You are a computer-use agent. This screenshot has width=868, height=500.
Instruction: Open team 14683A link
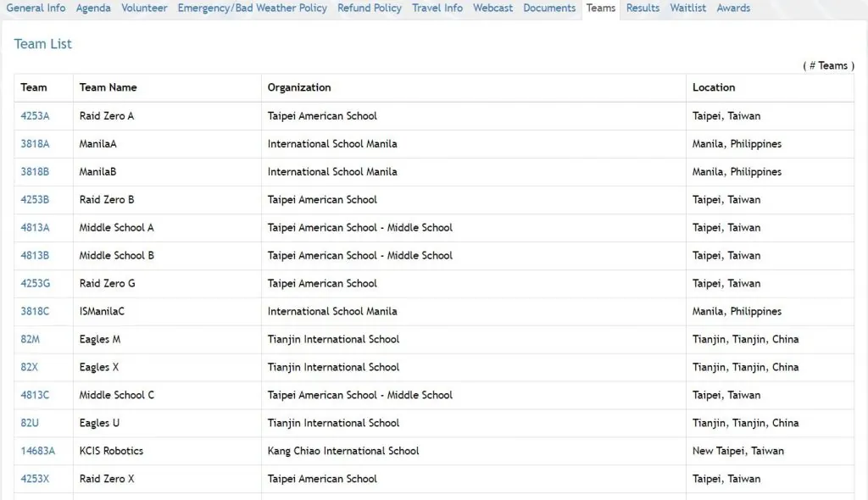(x=37, y=451)
